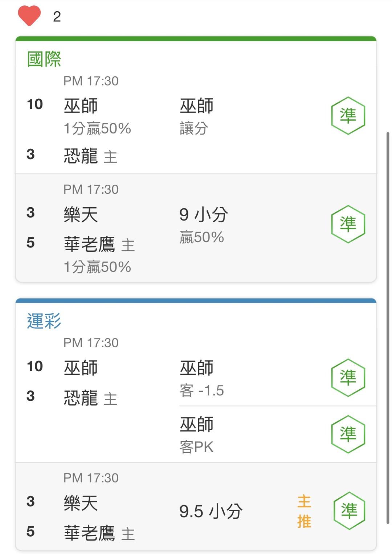Open the 運彩 section header
The width and height of the screenshot is (392, 554).
[x=44, y=321]
